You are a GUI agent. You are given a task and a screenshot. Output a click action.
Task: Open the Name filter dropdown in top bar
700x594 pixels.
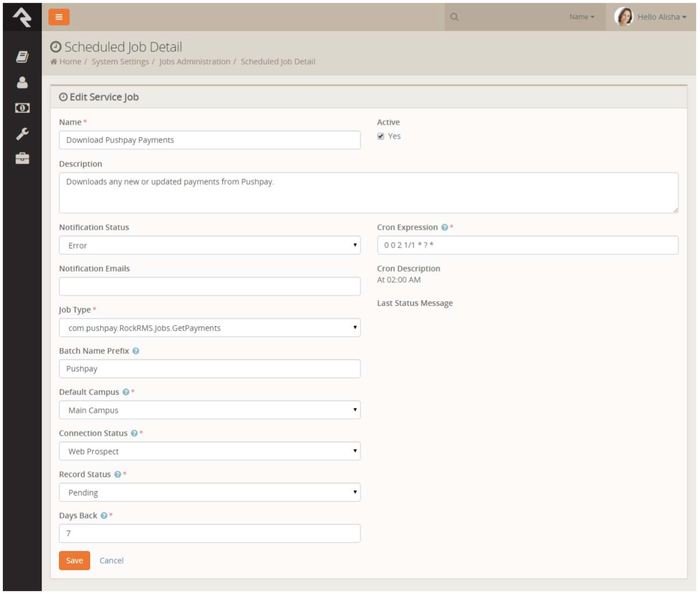pyautogui.click(x=580, y=17)
